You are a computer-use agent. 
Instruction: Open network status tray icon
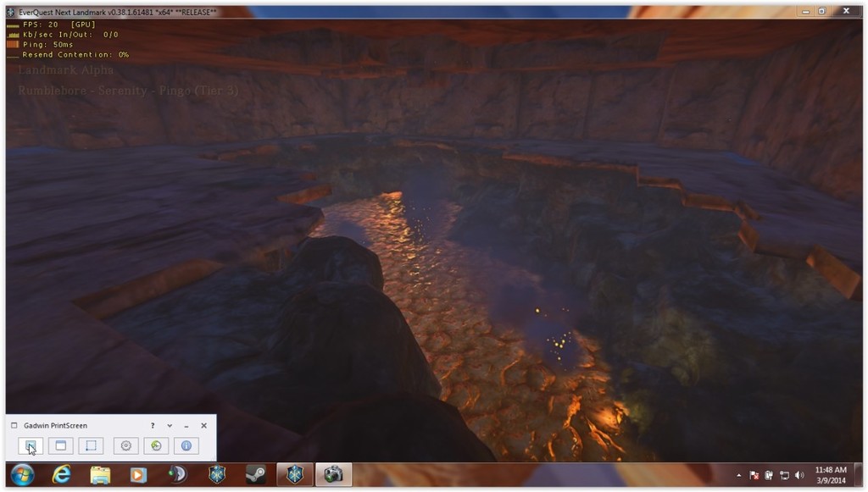[x=784, y=475]
